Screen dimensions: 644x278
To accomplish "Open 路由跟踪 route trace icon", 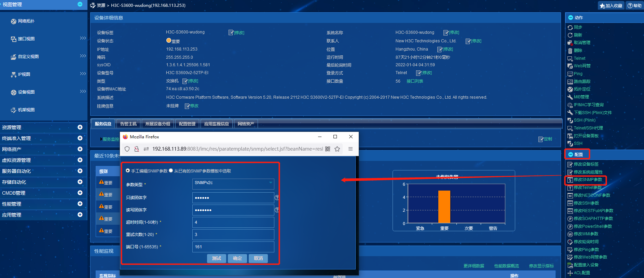I will click(570, 82).
